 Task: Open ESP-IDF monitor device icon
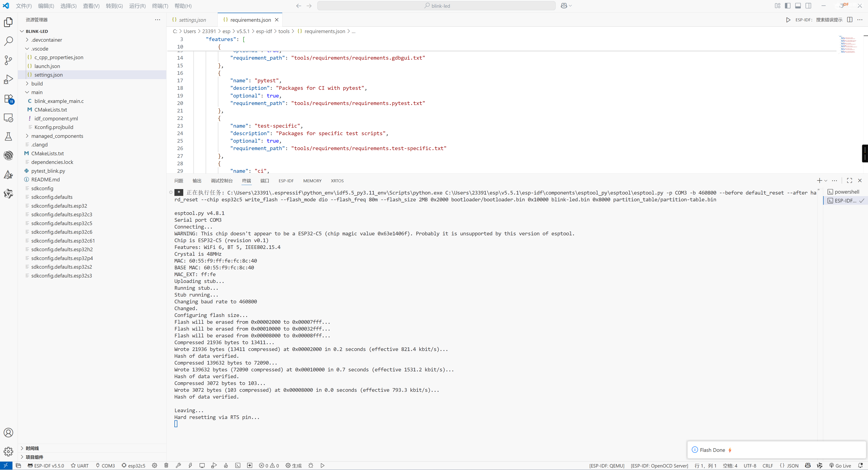pyautogui.click(x=202, y=465)
